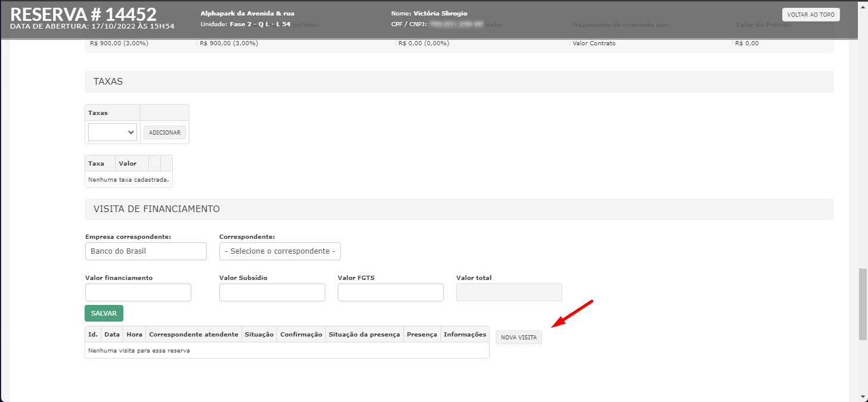
Task: Click the ADICIONAR button
Action: click(x=164, y=132)
